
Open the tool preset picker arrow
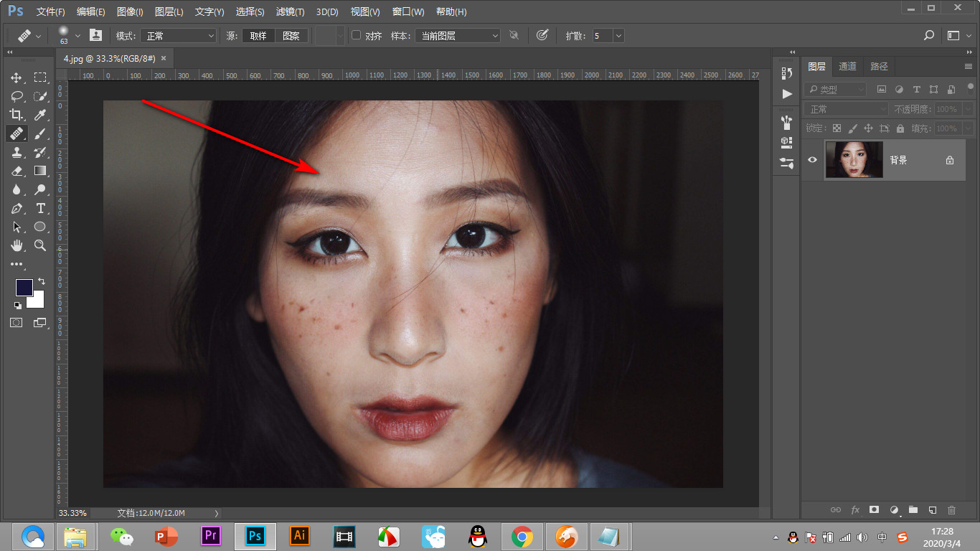38,35
